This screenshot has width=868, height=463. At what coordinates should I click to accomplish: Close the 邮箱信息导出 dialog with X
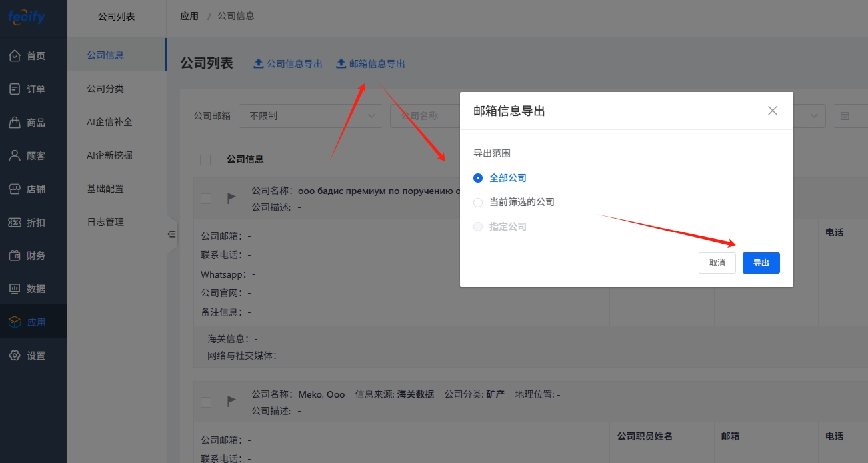[x=773, y=111]
